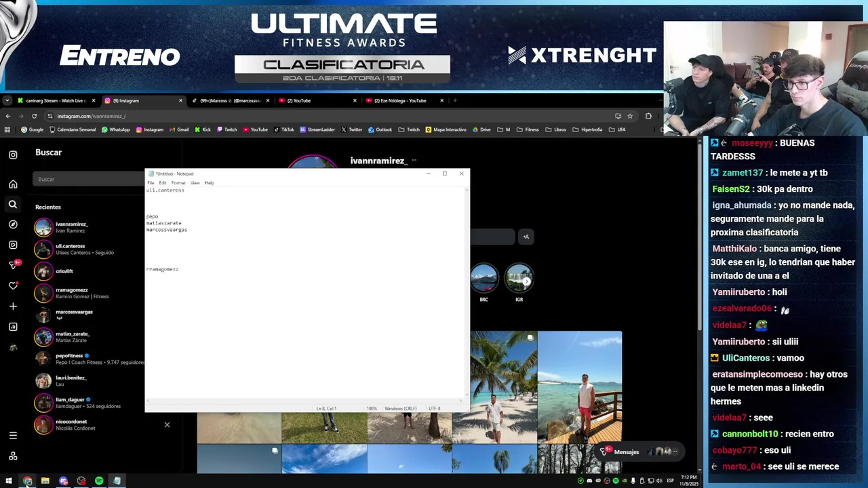Image resolution: width=868 pixels, height=488 pixels.
Task: Switch to the (99+) Marcoss TikTok tab
Action: tap(231, 100)
